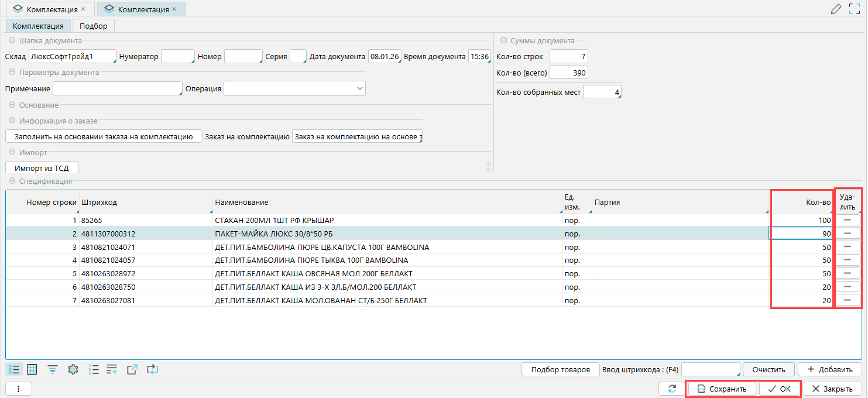The image size is (868, 398).
Task: Click the Сохранить button
Action: pos(722,389)
